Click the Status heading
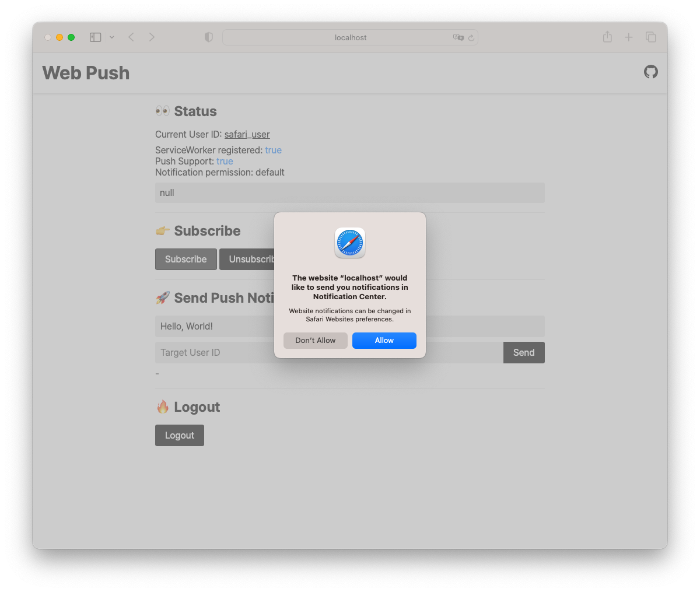This screenshot has width=700, height=592. (x=195, y=111)
